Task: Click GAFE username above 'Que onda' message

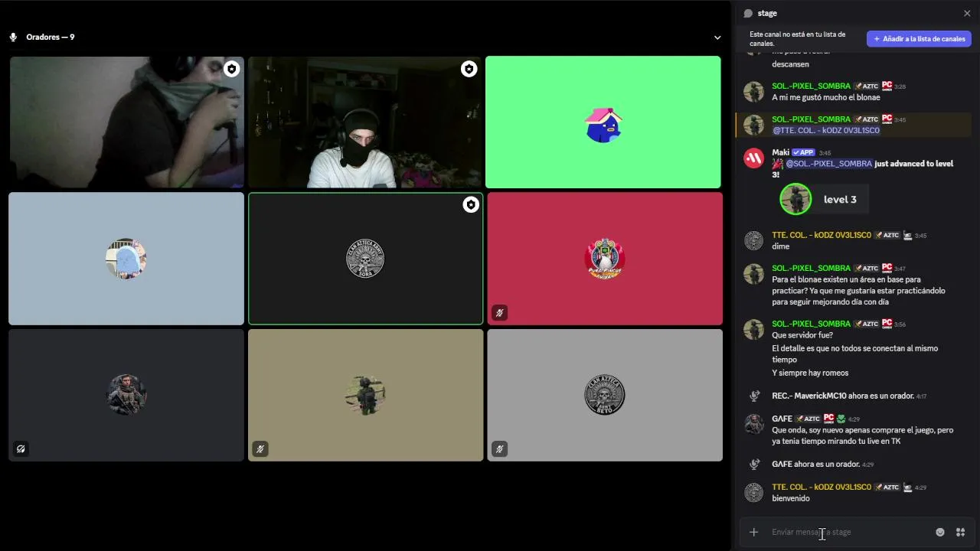Action: [x=782, y=419]
